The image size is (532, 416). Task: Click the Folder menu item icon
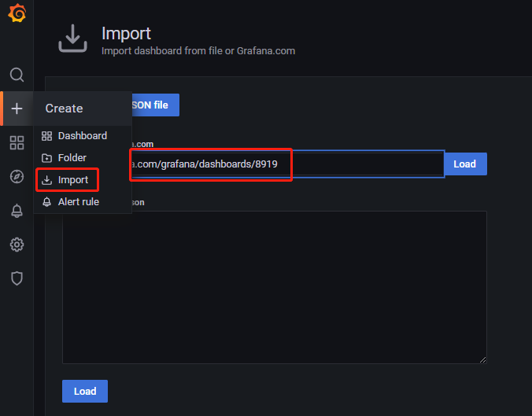(x=46, y=158)
